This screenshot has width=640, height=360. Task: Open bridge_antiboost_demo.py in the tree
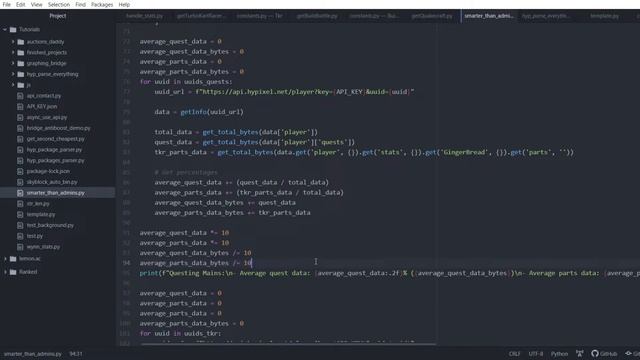[x=58, y=128]
